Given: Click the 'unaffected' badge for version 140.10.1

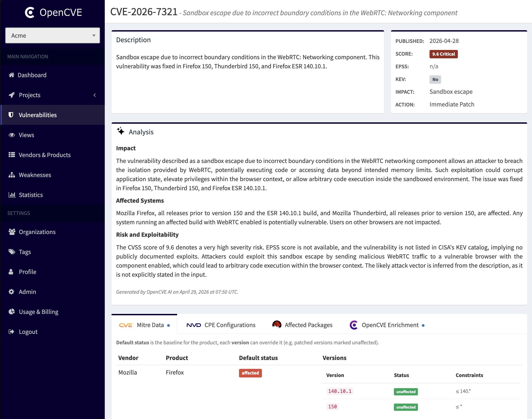Looking at the screenshot, I should pyautogui.click(x=406, y=392).
